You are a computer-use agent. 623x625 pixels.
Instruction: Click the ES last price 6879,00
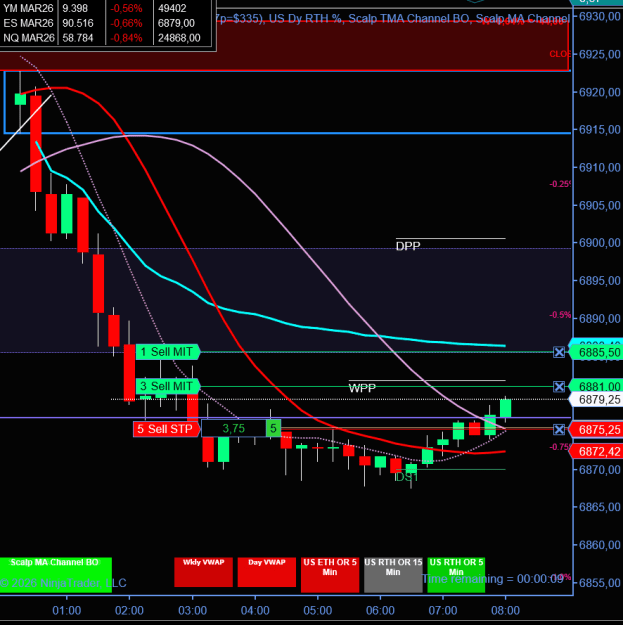coord(176,23)
